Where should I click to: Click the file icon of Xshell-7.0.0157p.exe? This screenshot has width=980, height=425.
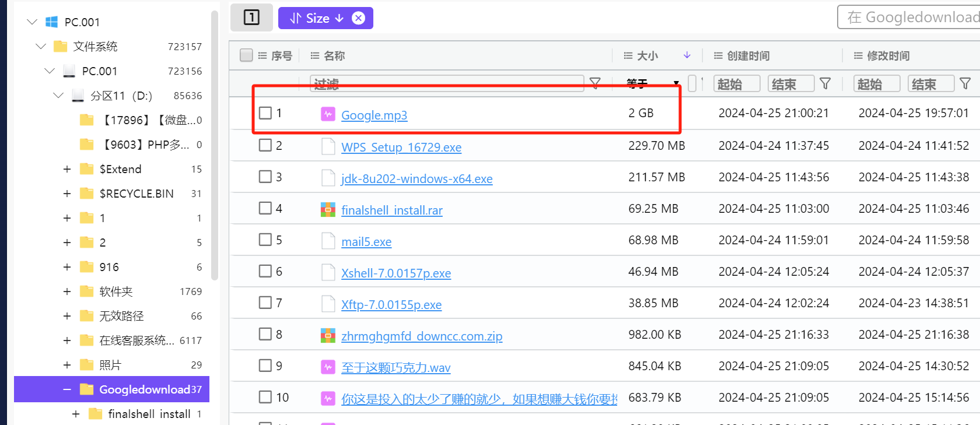328,272
